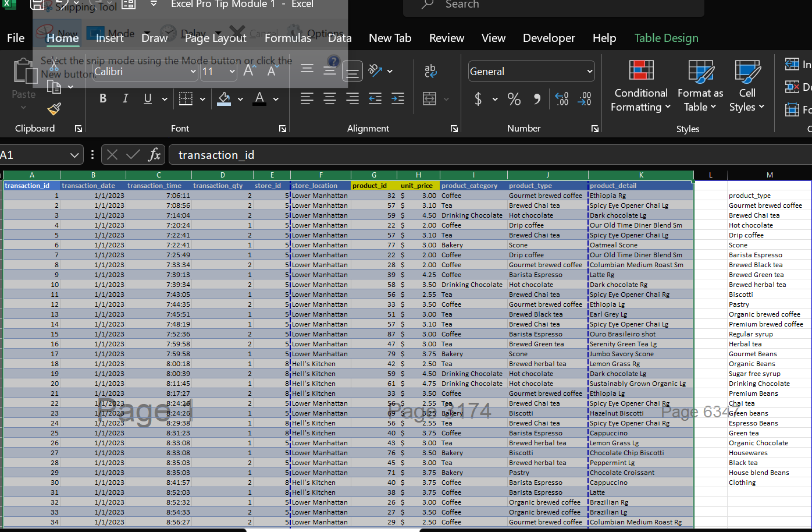812x532 pixels.
Task: Switch to Formulas tab
Action: pyautogui.click(x=288, y=38)
